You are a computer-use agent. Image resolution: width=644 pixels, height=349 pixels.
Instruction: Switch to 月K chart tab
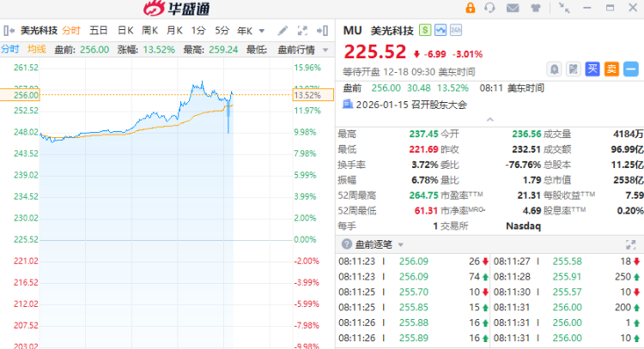(174, 31)
